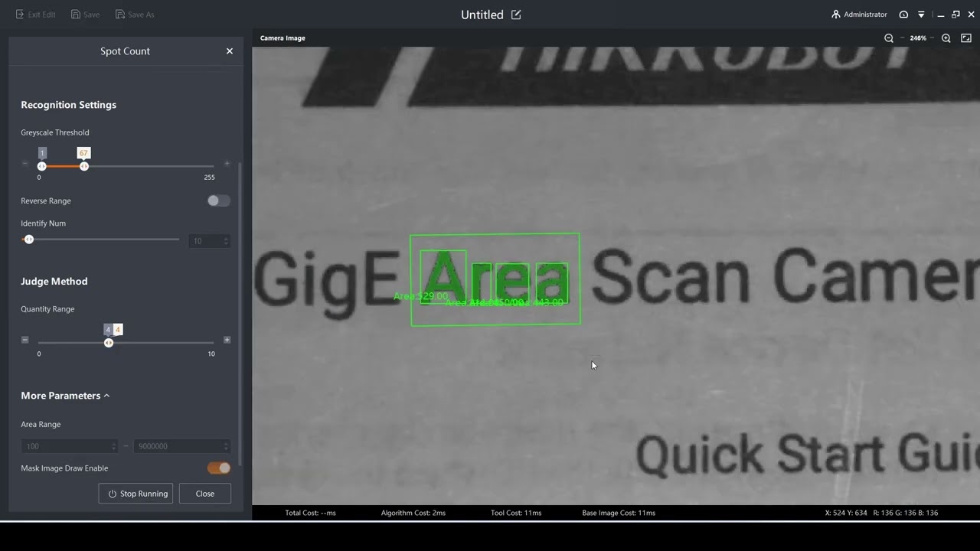Click the Greyscale Threshold lower handle

42,166
